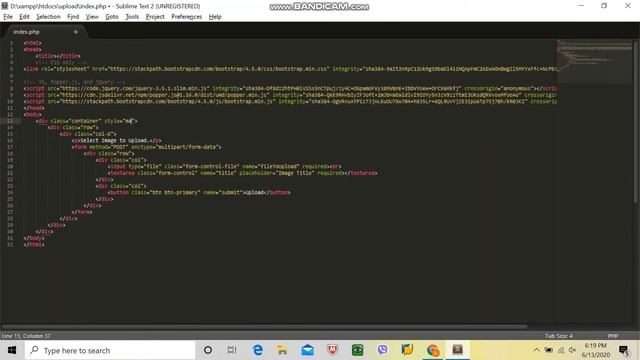
Task: Restore down the Sublime Text window
Action: 604,6
